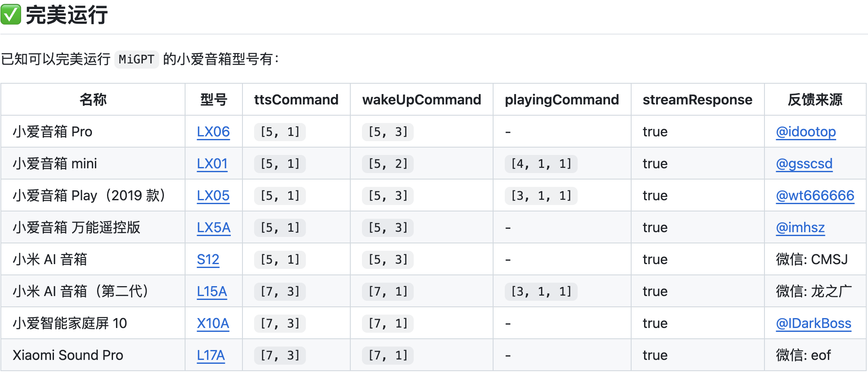Visit the @IDarkBoss profile link
The width and height of the screenshot is (868, 372).
pos(813,323)
